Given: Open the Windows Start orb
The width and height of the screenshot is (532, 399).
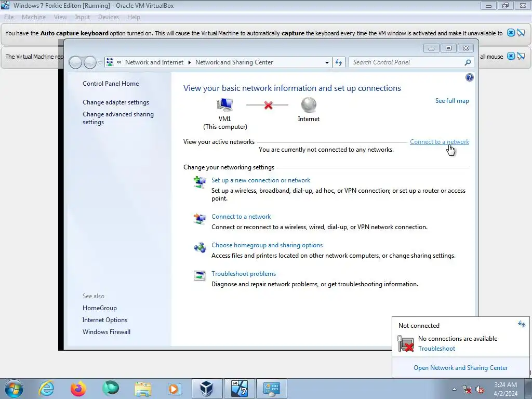Looking at the screenshot, I should (x=14, y=389).
